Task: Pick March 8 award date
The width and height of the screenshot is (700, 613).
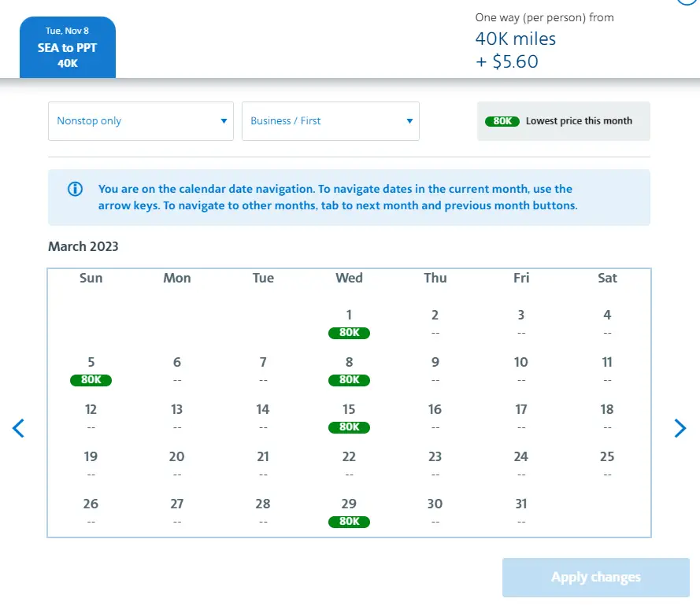Action: click(349, 369)
